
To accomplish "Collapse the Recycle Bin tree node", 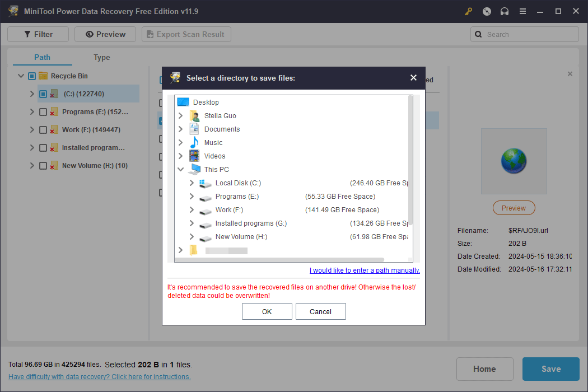I will point(21,76).
